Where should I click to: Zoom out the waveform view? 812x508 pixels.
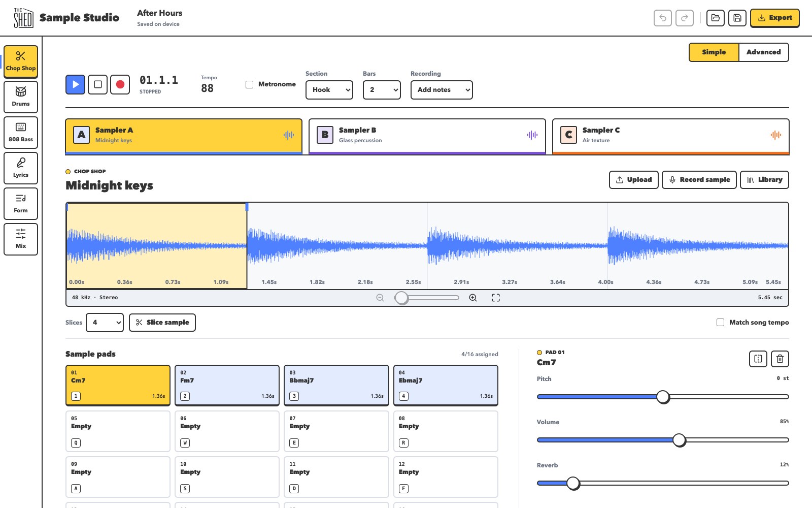(380, 298)
